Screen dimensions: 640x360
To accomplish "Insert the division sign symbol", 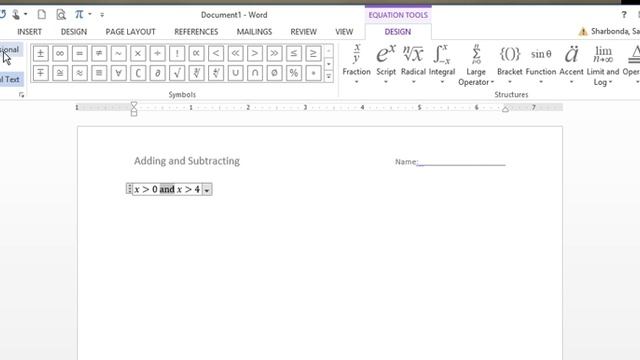I will point(158,53).
